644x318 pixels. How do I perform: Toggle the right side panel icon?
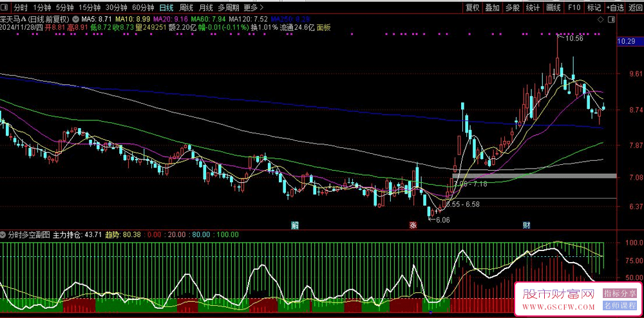612,19
